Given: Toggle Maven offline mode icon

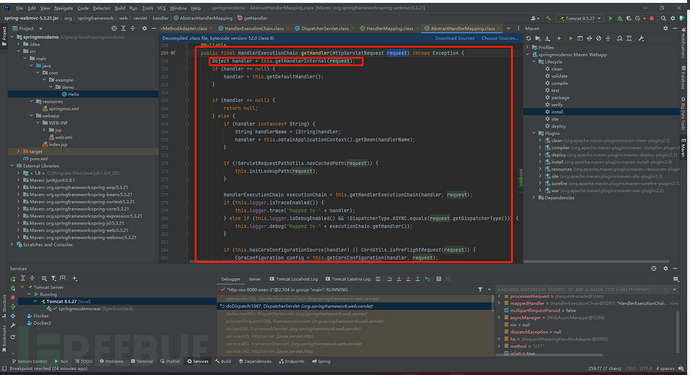Looking at the screenshot, I should click(x=589, y=38).
